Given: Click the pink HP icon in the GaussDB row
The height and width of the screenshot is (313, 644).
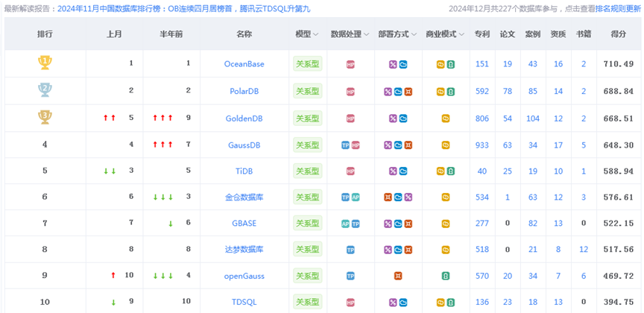Looking at the screenshot, I should click(x=356, y=145).
